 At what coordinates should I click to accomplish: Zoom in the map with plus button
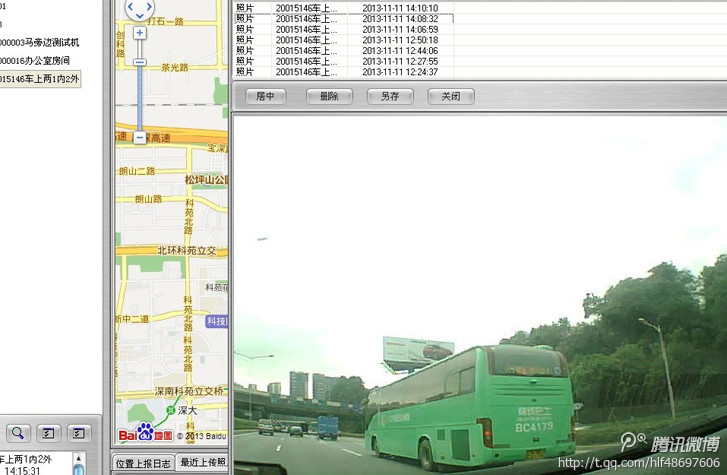tap(139, 33)
